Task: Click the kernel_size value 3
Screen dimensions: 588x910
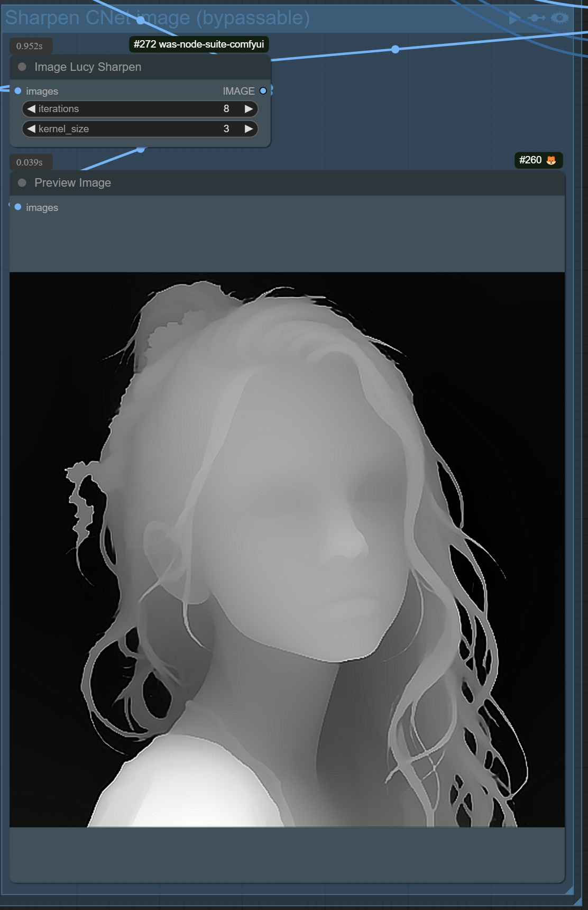Action: (x=226, y=128)
